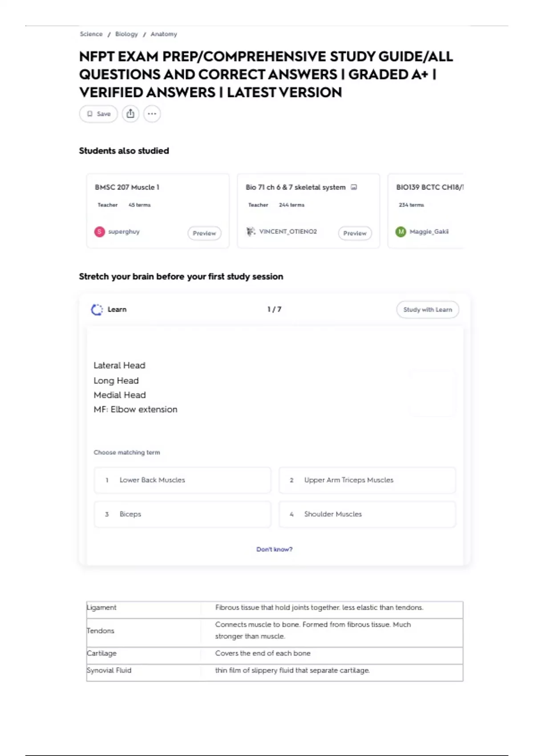Select answer Lower Back Muscles
The width and height of the screenshot is (534, 756).
[182, 480]
